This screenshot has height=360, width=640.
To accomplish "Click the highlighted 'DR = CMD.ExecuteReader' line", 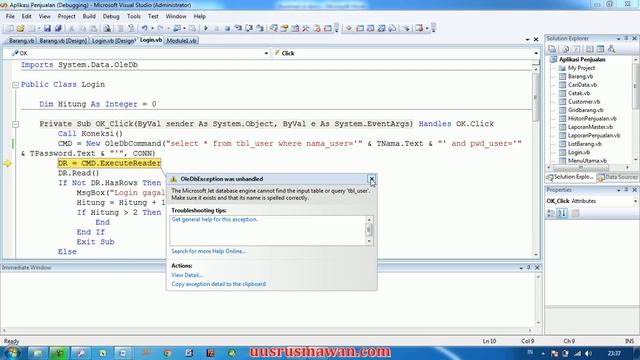I will [109, 163].
